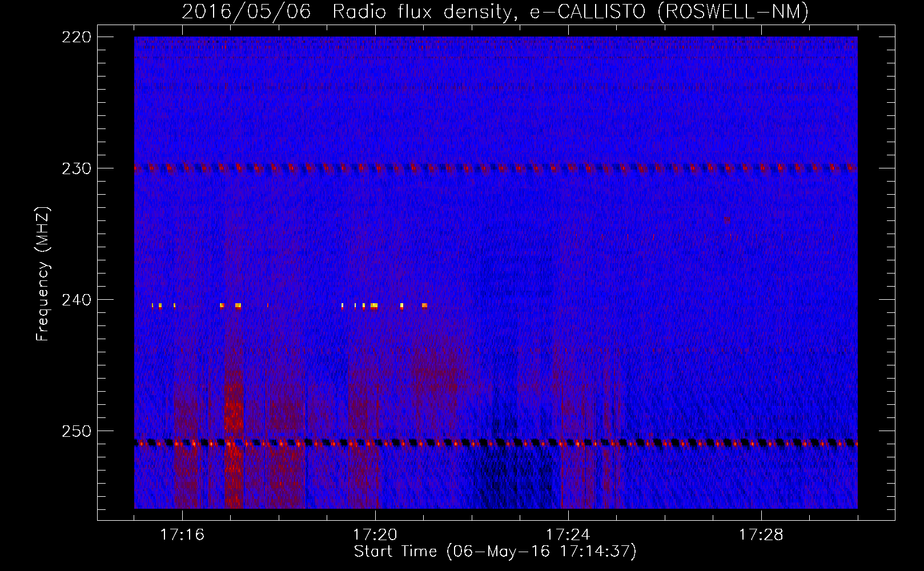Click the 'Start Time (06-May-16 17:14:37)' label
This screenshot has height=571, width=924.
(x=495, y=552)
